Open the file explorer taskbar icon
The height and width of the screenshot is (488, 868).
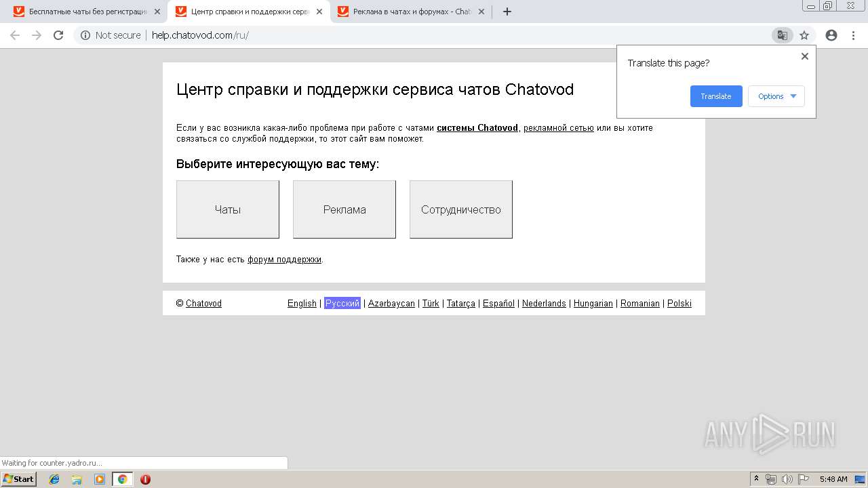[x=77, y=479]
